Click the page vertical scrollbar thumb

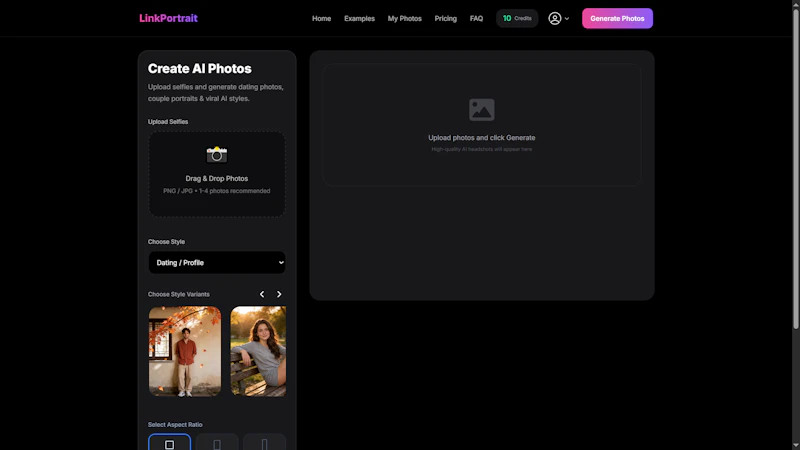pyautogui.click(x=795, y=168)
